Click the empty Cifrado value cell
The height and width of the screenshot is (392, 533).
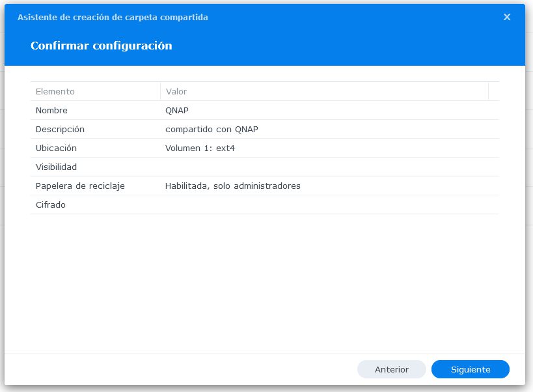pyautogui.click(x=325, y=205)
